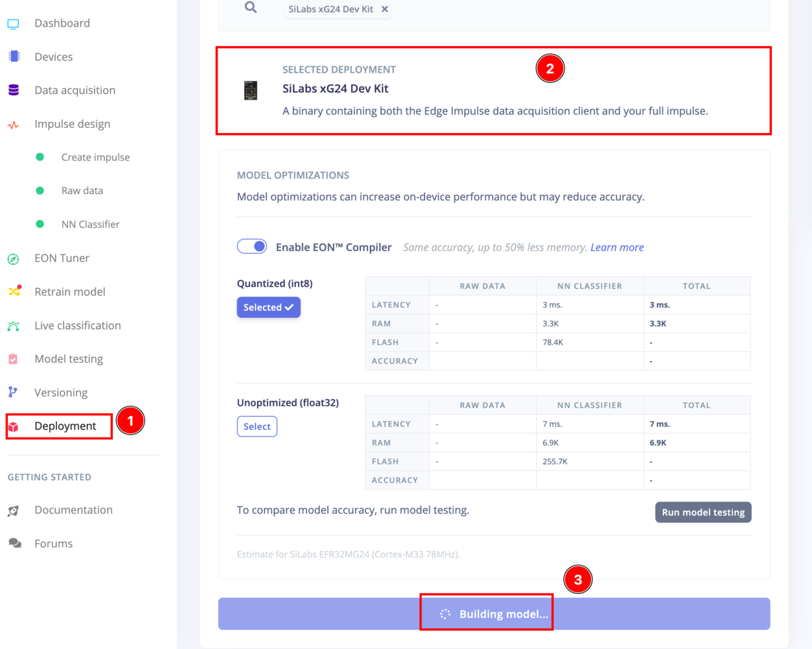Click the SiLabs xG24 board thumbnail
The width and height of the screenshot is (812, 649).
click(x=251, y=90)
